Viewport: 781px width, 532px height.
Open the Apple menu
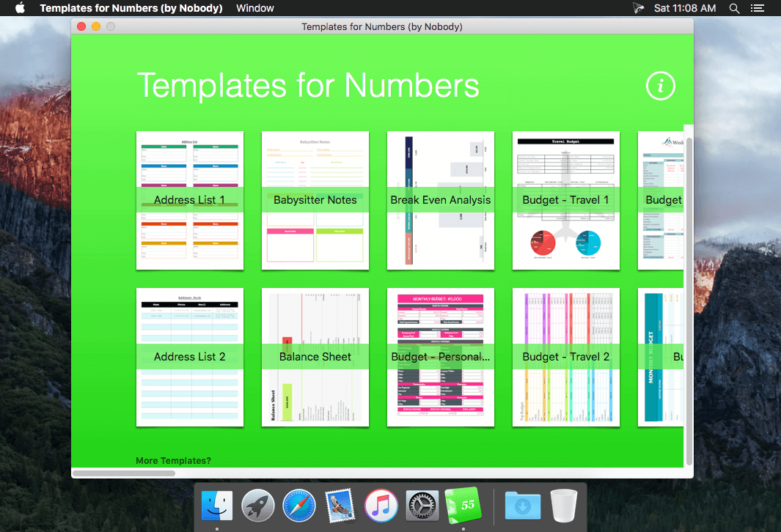coord(20,8)
